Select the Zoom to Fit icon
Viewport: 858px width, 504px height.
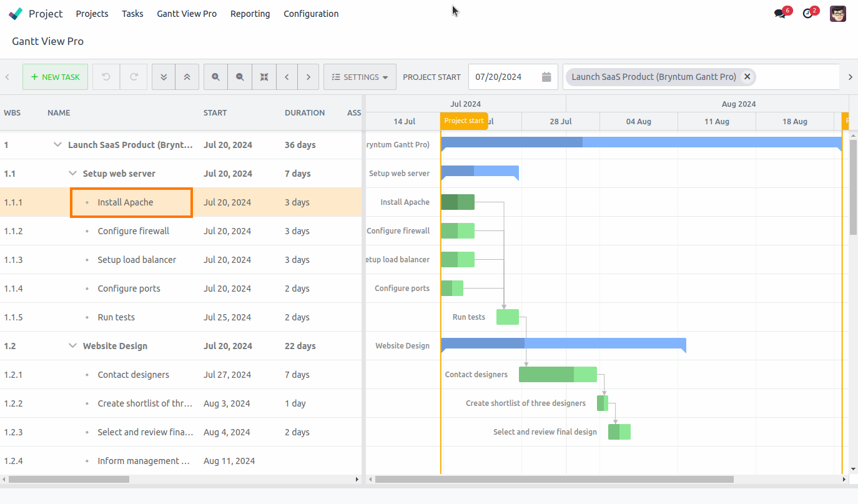[x=264, y=76]
